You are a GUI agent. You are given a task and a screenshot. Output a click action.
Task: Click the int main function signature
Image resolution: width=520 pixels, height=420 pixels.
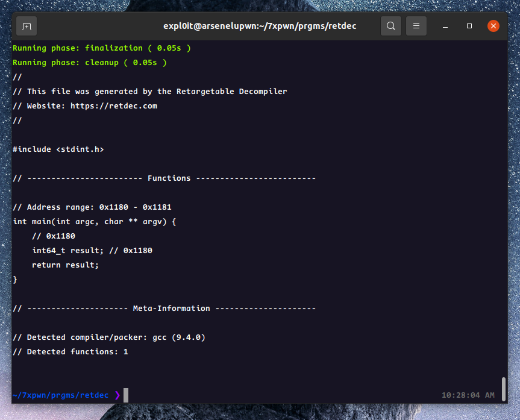[x=95, y=222]
